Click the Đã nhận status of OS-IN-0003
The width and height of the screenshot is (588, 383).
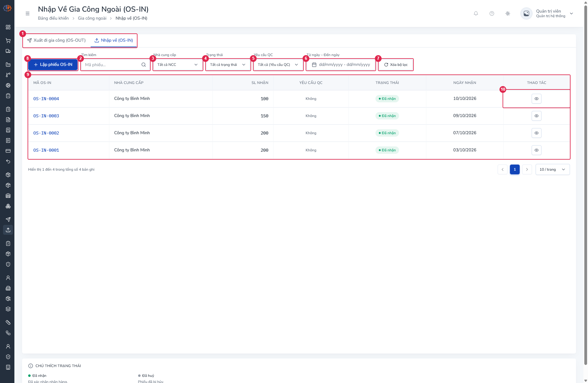(x=387, y=116)
